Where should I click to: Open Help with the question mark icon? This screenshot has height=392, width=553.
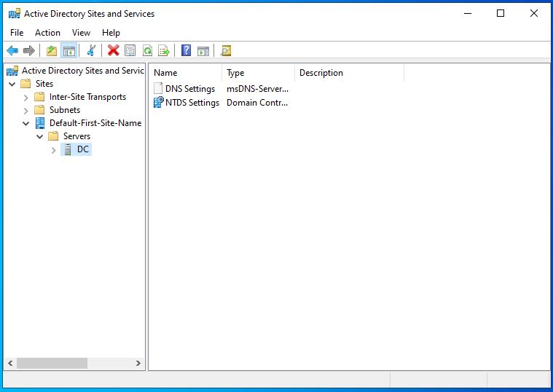[187, 50]
